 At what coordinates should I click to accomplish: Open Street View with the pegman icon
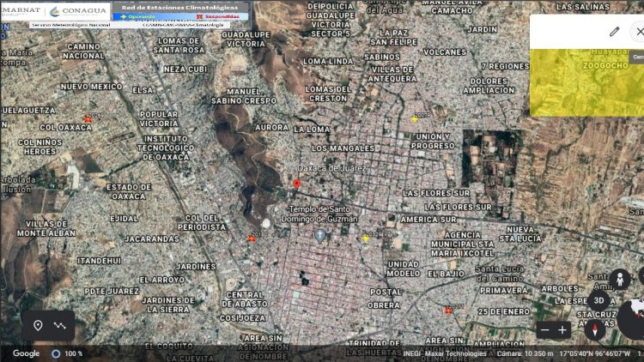(x=619, y=280)
